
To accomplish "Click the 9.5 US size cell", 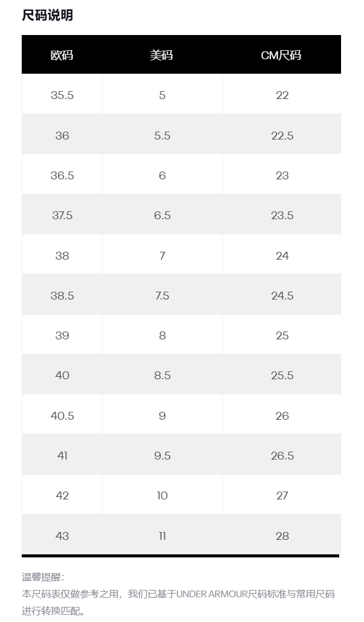I will click(x=162, y=455).
